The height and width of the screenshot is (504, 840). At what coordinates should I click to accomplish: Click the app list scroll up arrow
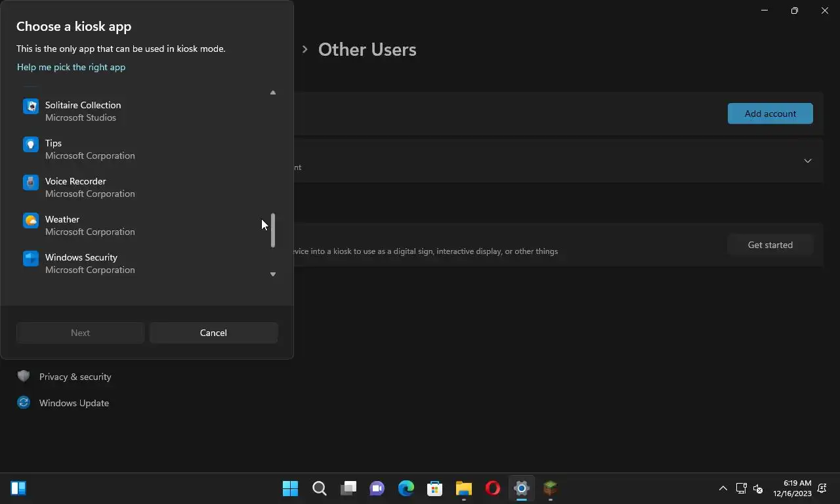click(x=273, y=93)
